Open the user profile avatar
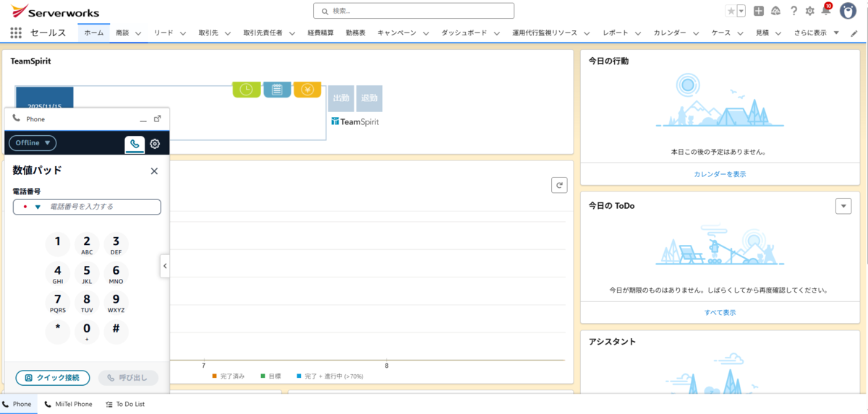Image resolution: width=868 pixels, height=414 pixels. [x=848, y=11]
